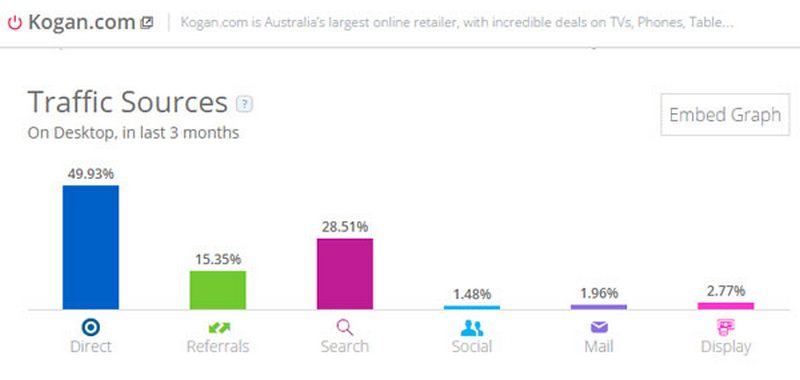
Task: Select the Direct traffic target icon
Action: pos(91,327)
